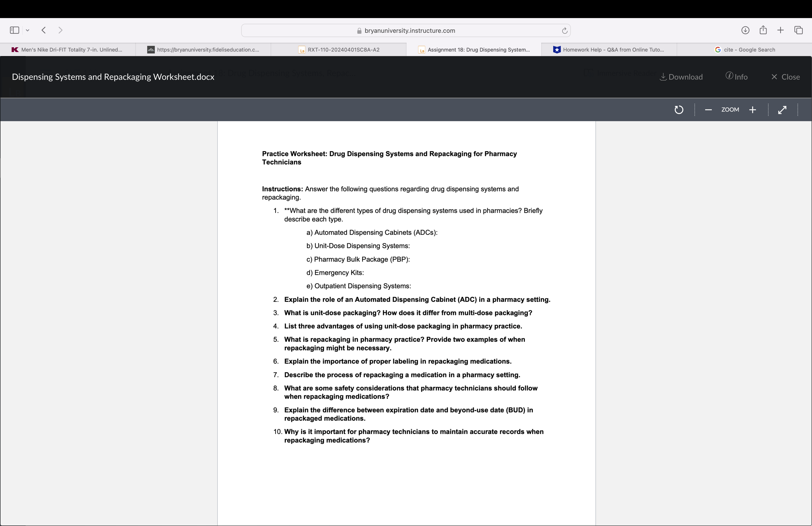Screen dimensions: 812x526
Task: Reload the current page
Action: 564,30
